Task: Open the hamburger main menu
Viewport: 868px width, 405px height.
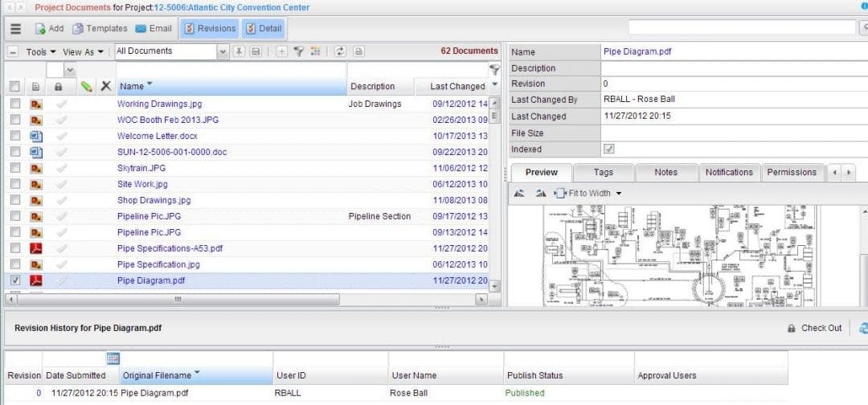Action: point(15,29)
